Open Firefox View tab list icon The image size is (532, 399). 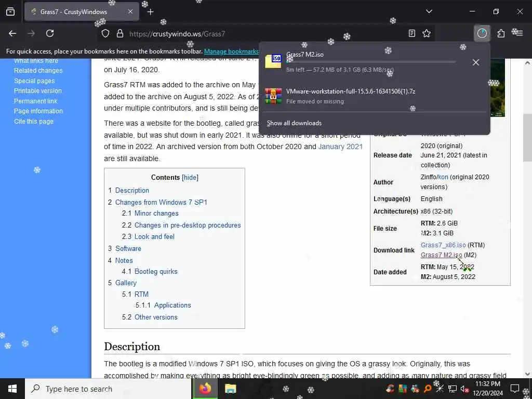coord(10,12)
